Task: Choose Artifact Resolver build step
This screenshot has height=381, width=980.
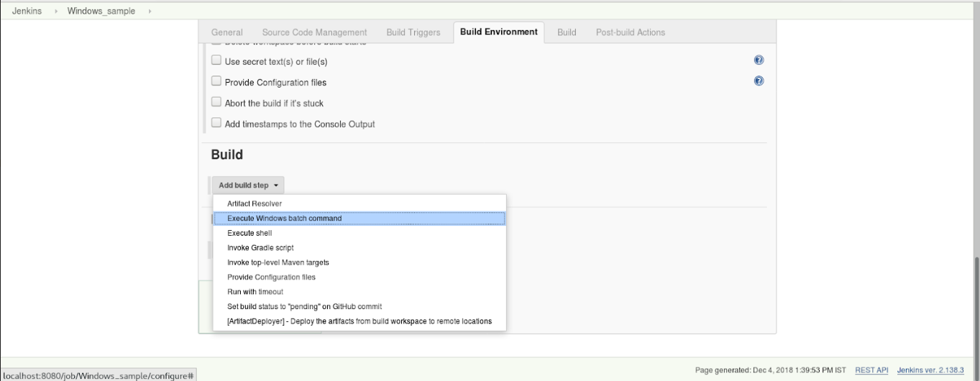Action: click(x=360, y=203)
